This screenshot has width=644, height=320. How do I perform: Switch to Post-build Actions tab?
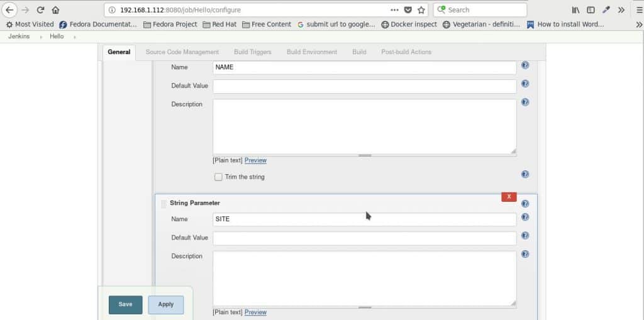tap(406, 52)
